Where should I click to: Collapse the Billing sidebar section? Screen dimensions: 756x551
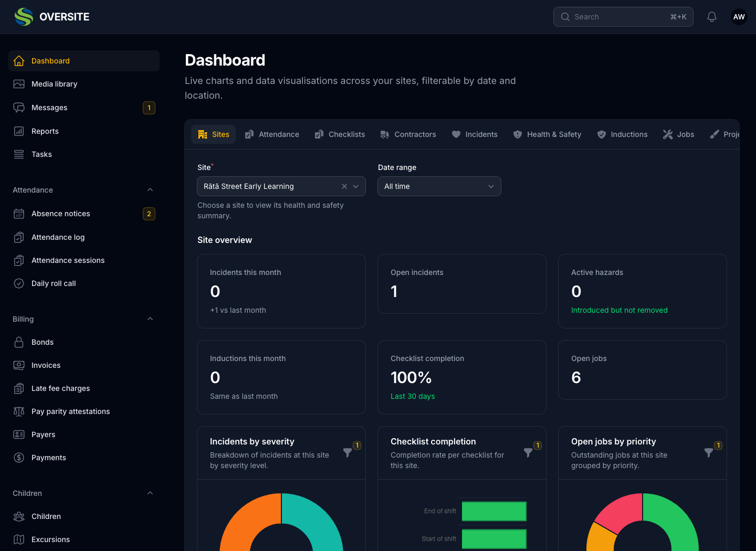[x=150, y=319]
